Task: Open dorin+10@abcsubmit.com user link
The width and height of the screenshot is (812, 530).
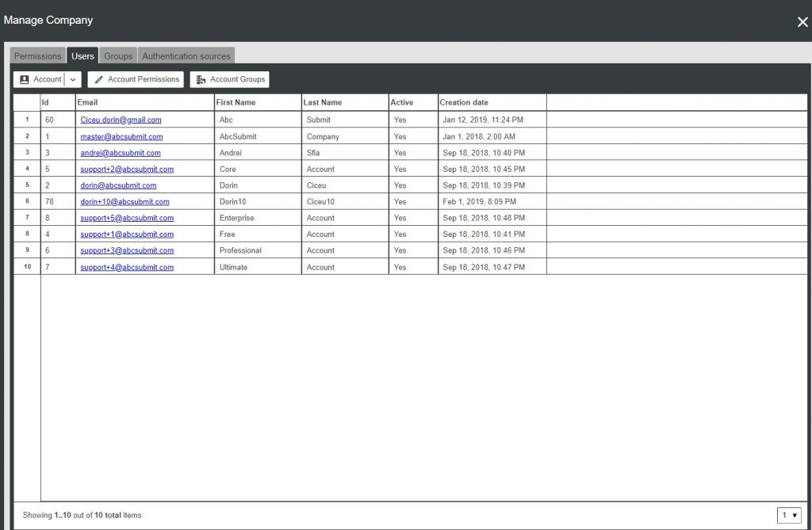Action: [124, 202]
